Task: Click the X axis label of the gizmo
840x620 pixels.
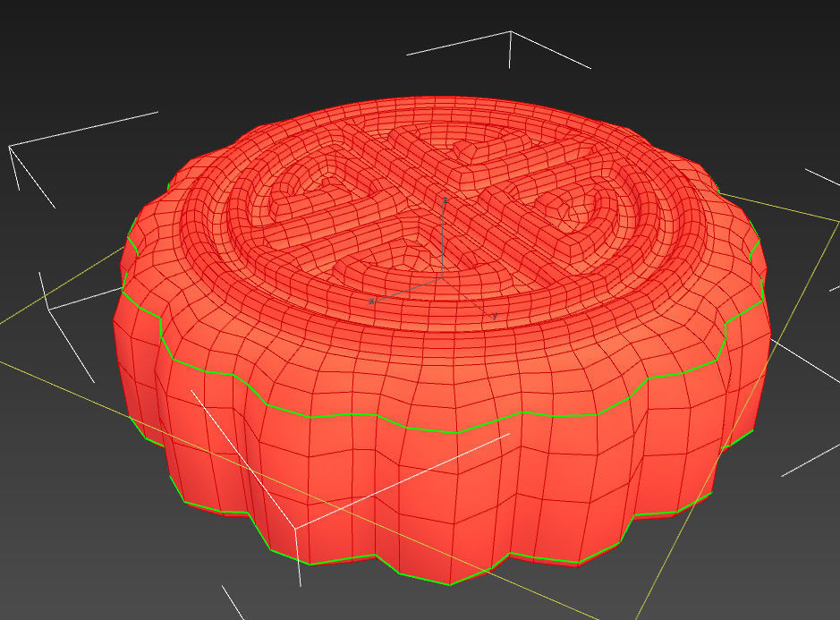Action: pos(371,302)
